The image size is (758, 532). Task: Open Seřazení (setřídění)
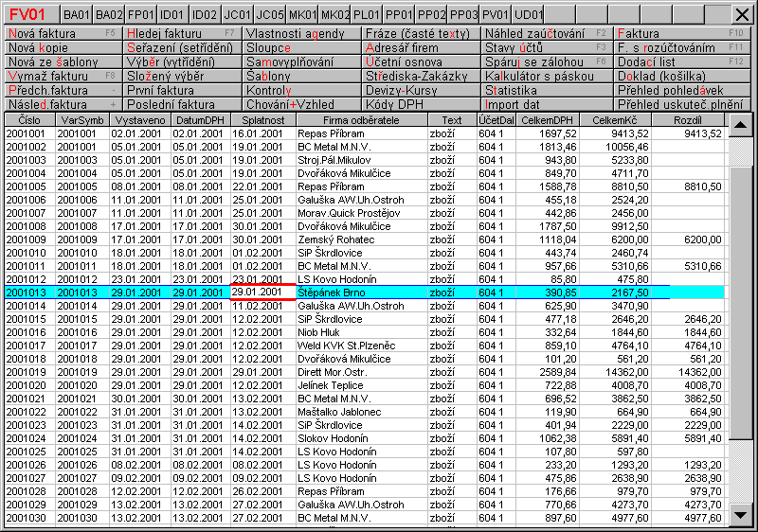pyautogui.click(x=182, y=47)
